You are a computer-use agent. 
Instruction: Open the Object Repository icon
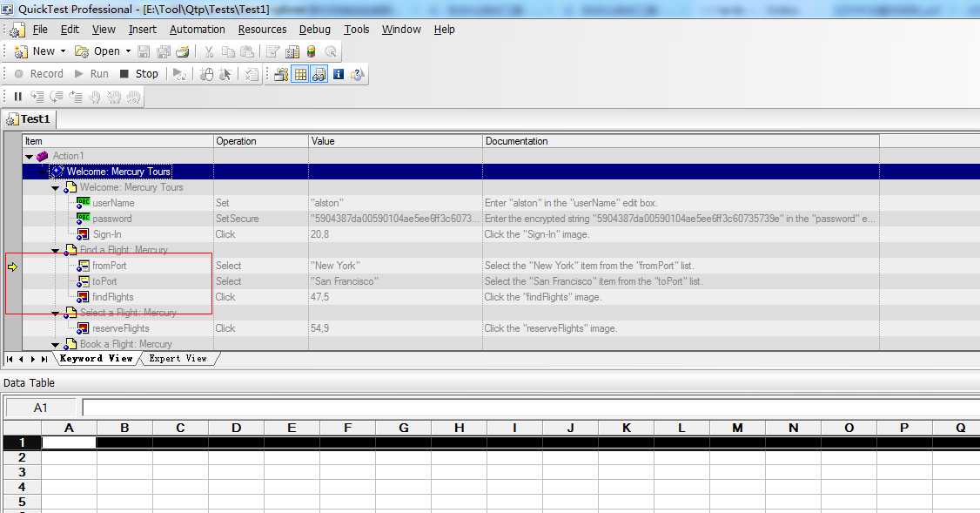pos(292,51)
